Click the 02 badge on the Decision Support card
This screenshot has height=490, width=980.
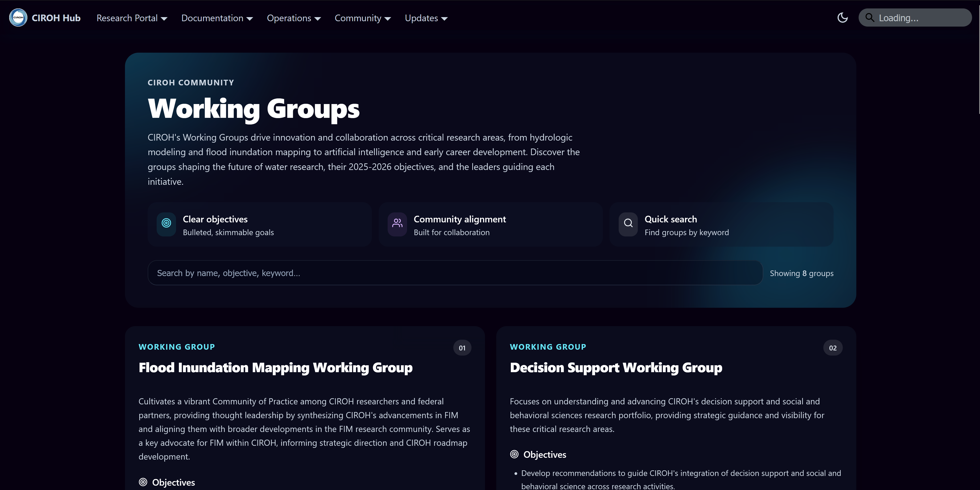pyautogui.click(x=833, y=348)
